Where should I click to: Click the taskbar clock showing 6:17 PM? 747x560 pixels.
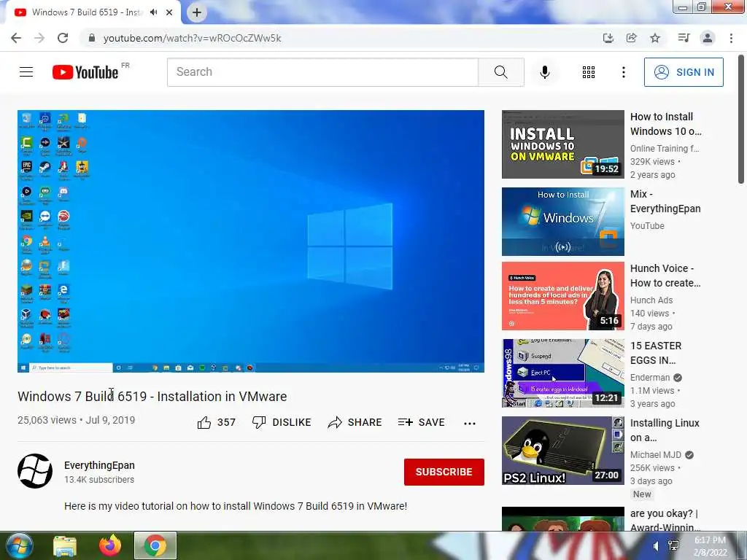tap(710, 546)
